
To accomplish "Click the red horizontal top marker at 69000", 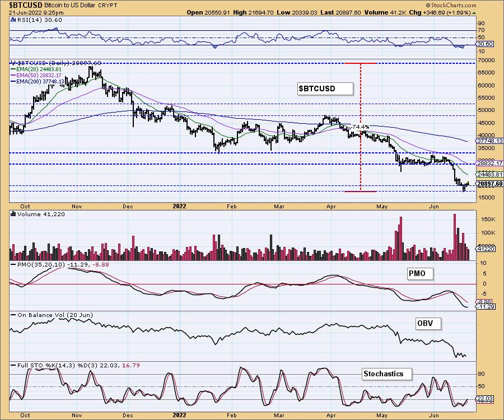I will (360, 63).
